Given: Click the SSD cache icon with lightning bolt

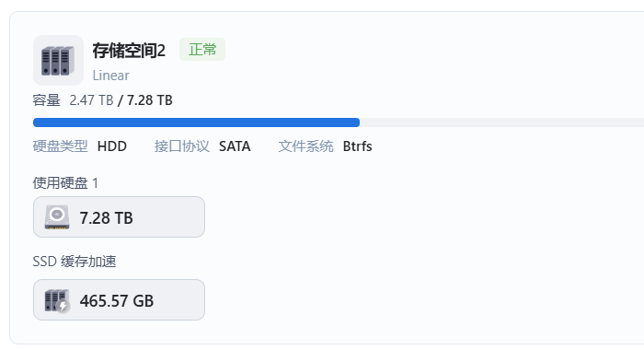Looking at the screenshot, I should pos(57,300).
